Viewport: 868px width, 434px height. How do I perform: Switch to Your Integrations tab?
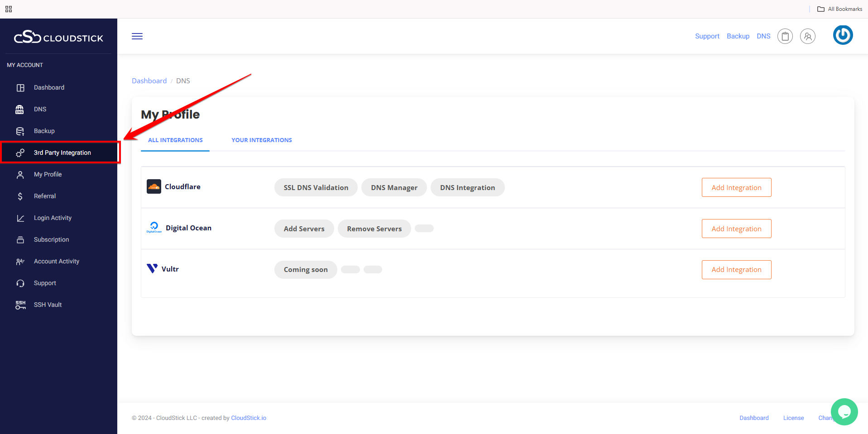[x=261, y=140]
